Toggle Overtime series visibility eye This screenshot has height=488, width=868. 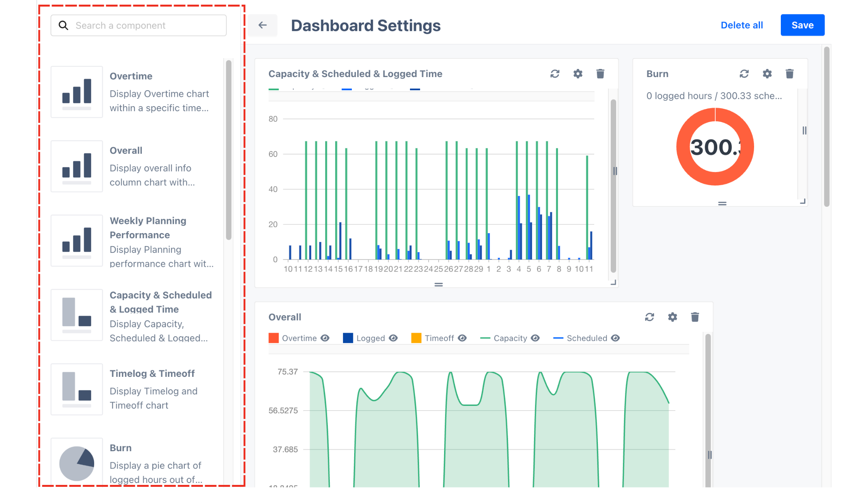pyautogui.click(x=325, y=338)
